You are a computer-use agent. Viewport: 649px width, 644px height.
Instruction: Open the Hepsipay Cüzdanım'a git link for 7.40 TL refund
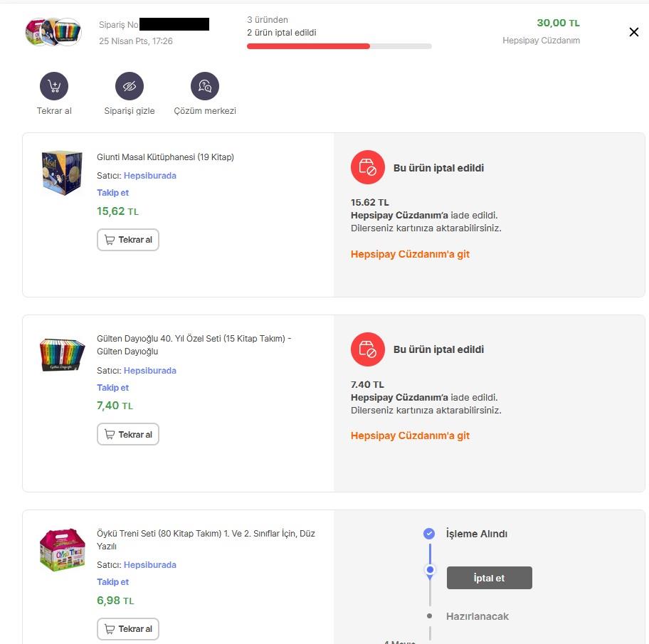pos(410,436)
